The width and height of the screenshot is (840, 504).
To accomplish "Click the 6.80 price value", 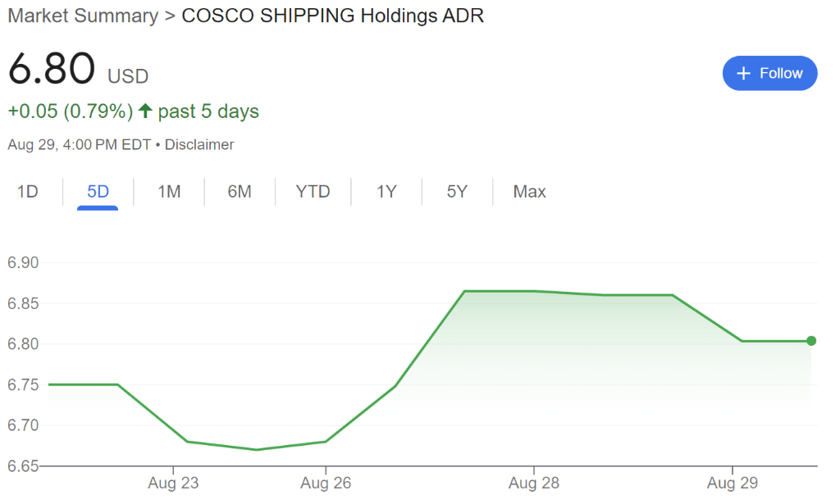I will [x=52, y=69].
